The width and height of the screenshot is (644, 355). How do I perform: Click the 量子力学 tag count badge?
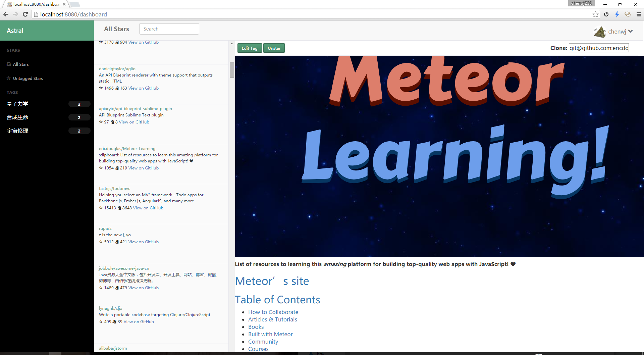click(79, 104)
